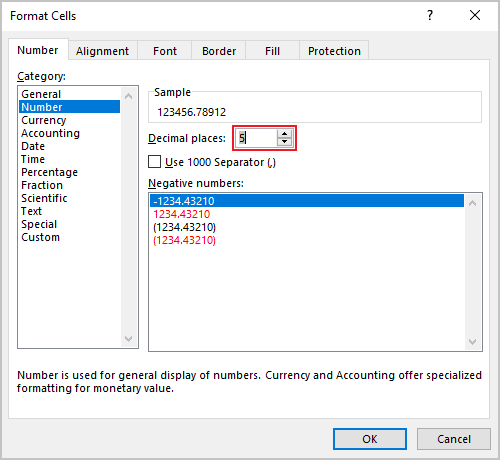Click Category list scroll down arrow

[x=129, y=339]
